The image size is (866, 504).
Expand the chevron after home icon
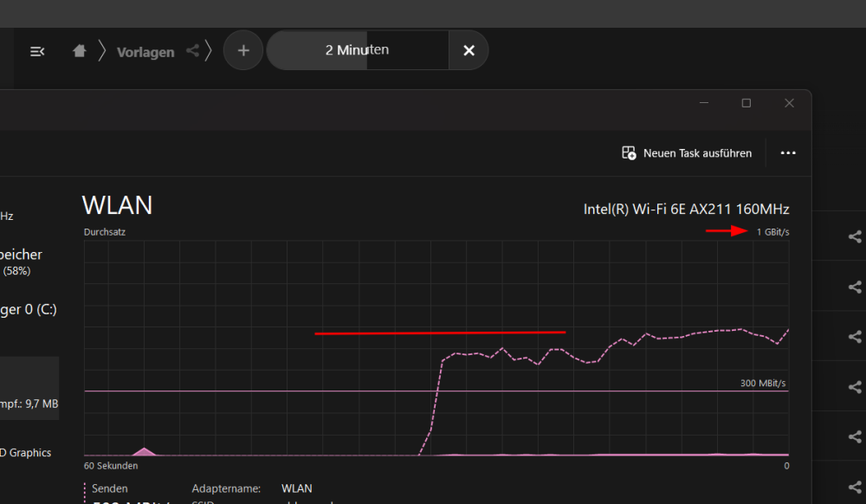coord(102,51)
